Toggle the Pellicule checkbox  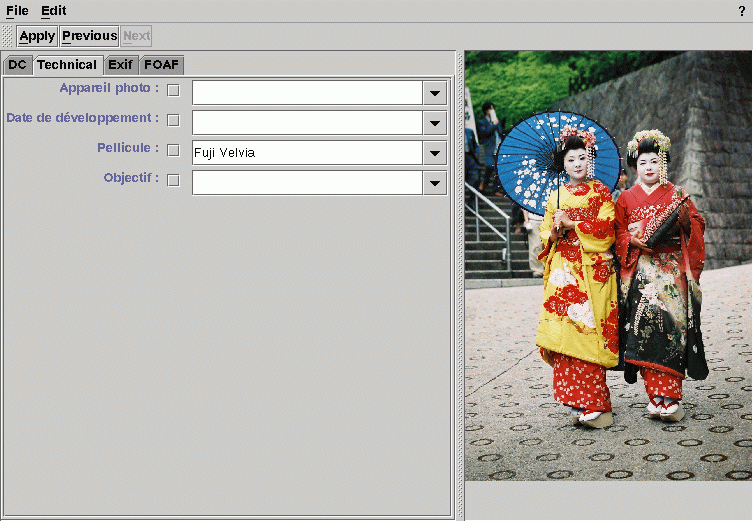coord(173,151)
